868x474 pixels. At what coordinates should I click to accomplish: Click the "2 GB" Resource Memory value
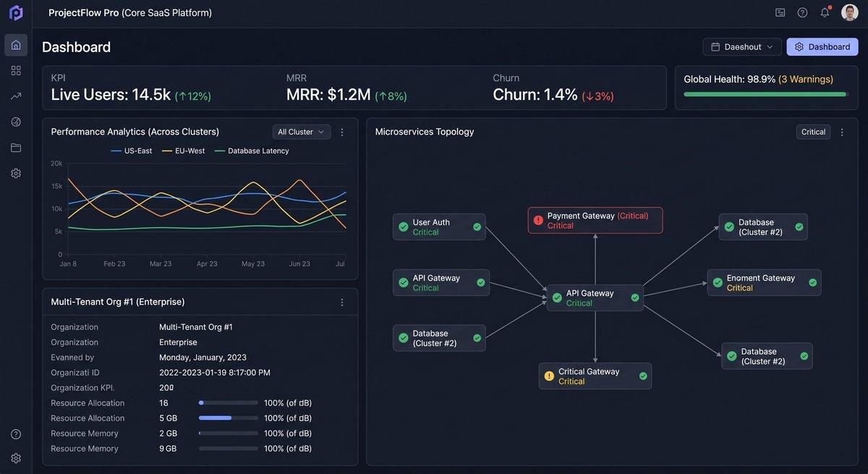168,433
